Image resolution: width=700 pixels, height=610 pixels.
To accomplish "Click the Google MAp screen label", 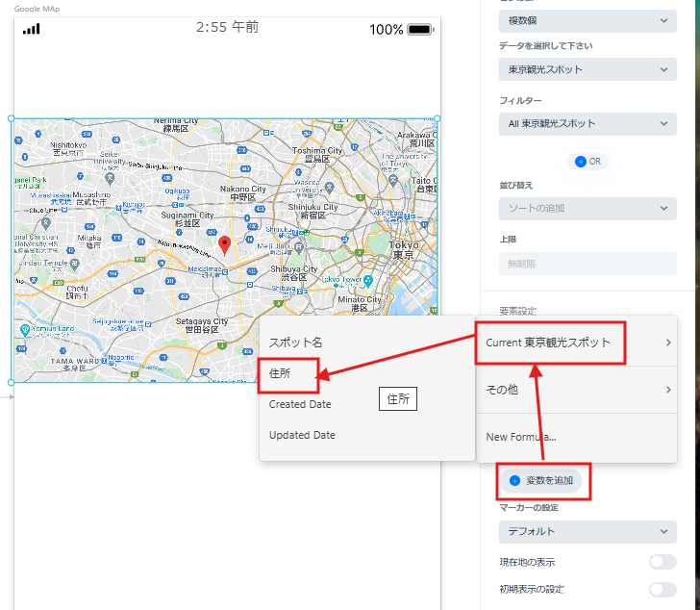I will [37, 9].
